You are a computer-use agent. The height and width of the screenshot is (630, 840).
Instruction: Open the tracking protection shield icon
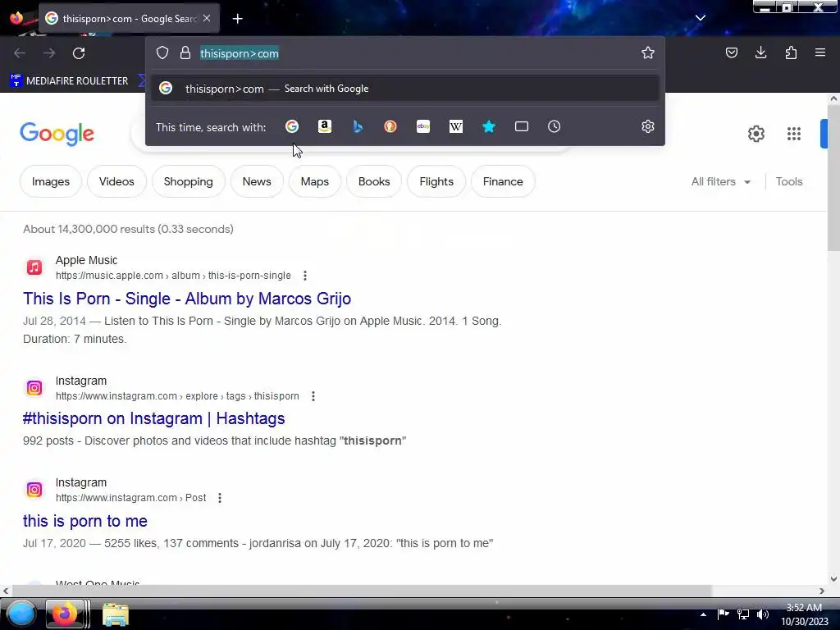[x=162, y=52]
